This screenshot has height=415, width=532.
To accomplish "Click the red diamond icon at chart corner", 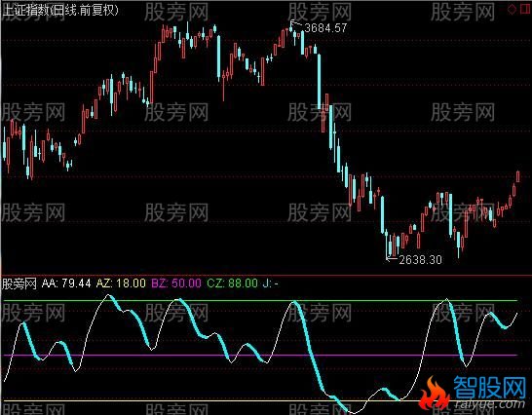I will click(x=512, y=9).
